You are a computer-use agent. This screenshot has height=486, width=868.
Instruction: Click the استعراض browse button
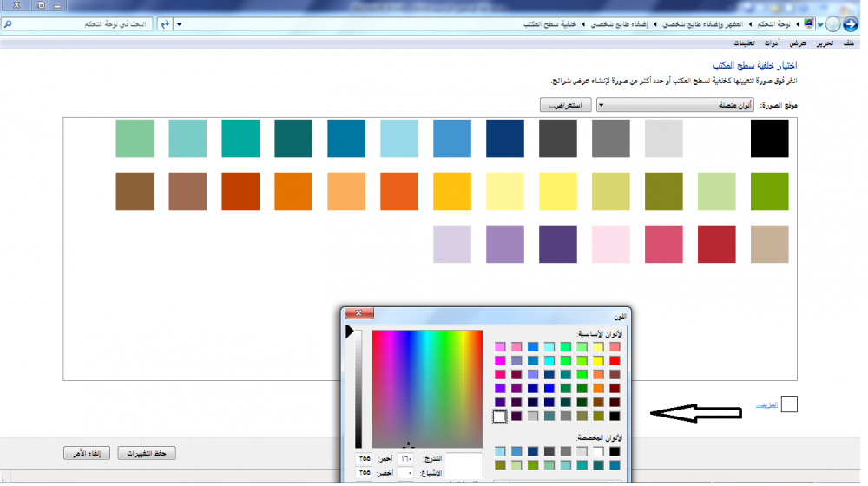pyautogui.click(x=565, y=105)
